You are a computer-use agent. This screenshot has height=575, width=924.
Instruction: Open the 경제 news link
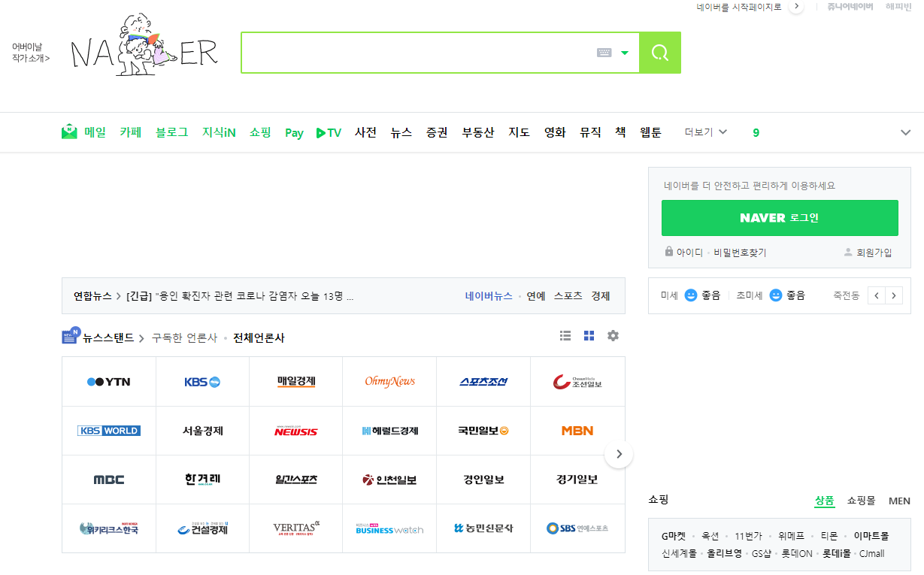pos(601,296)
